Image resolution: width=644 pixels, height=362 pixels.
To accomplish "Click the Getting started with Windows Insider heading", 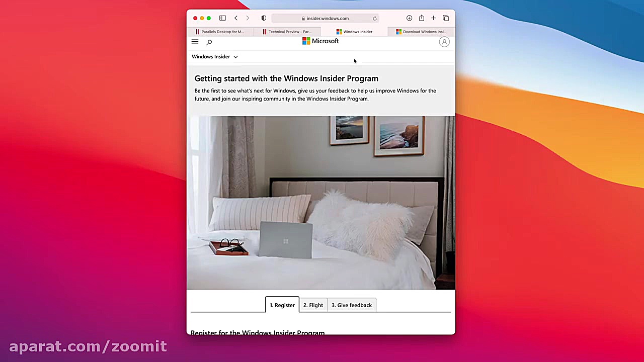I will click(x=286, y=78).
